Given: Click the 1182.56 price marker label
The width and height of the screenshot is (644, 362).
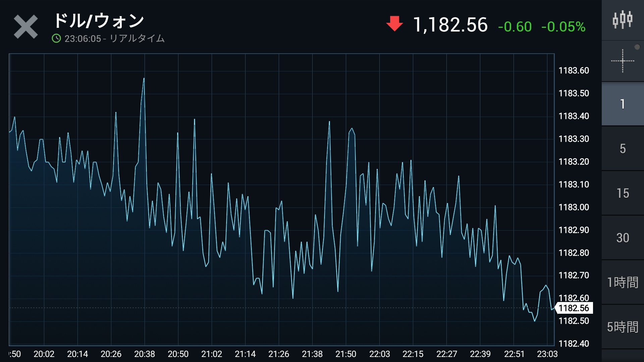Looking at the screenshot, I should pos(574,308).
